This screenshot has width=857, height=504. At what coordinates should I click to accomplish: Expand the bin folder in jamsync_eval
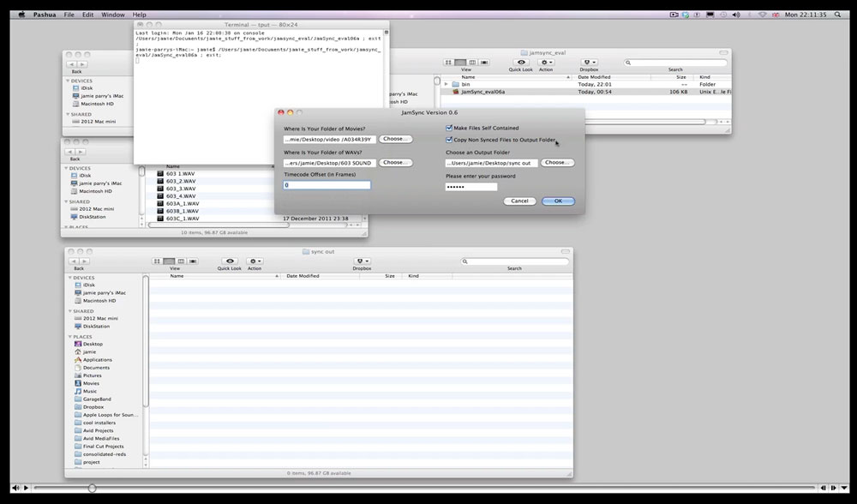coord(446,84)
